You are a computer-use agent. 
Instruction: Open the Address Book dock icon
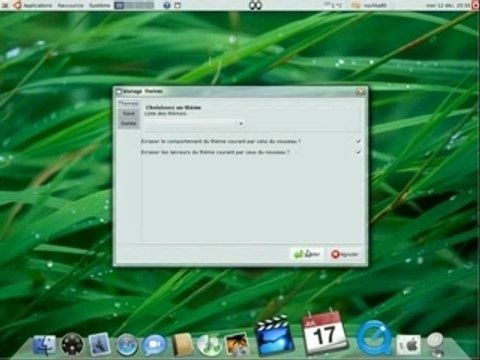pos(182,344)
